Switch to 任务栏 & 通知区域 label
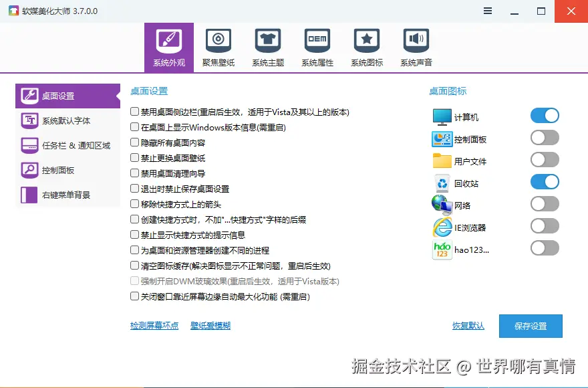The width and height of the screenshot is (588, 388). (76, 145)
